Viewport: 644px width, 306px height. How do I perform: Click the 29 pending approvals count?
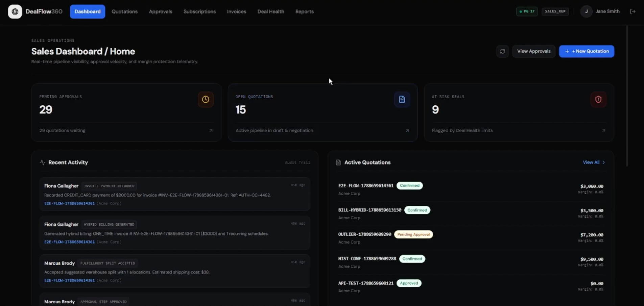(46, 109)
